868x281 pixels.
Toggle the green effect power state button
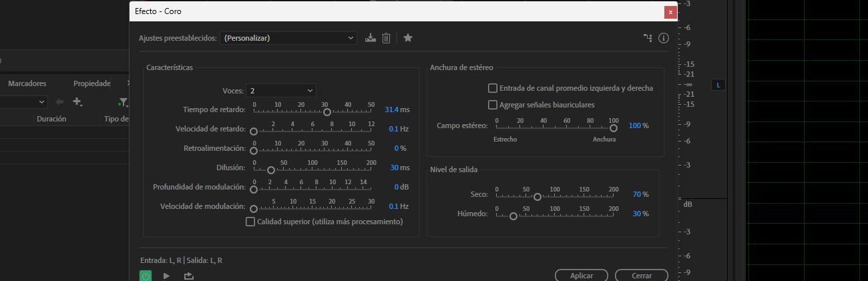(x=145, y=276)
